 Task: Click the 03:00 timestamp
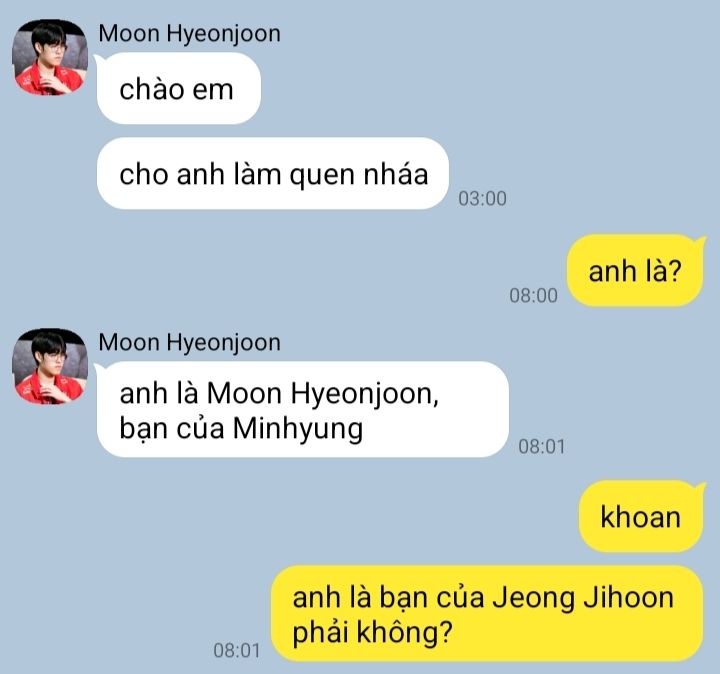[x=482, y=199]
